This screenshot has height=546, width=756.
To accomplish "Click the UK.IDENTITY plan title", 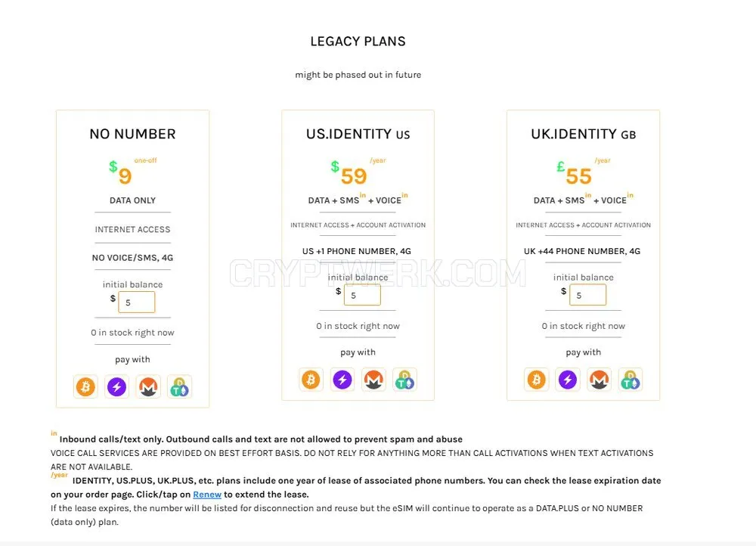I will pos(584,134).
